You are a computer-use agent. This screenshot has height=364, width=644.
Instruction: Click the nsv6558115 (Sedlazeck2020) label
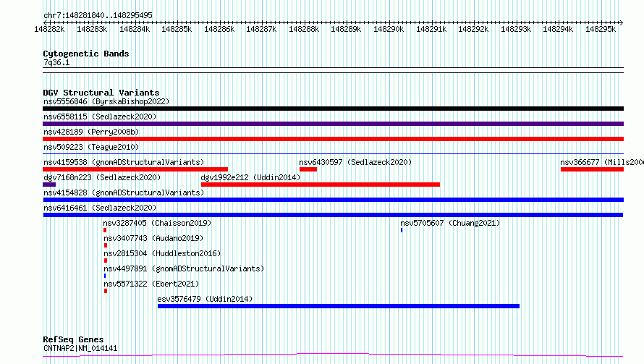click(x=100, y=117)
